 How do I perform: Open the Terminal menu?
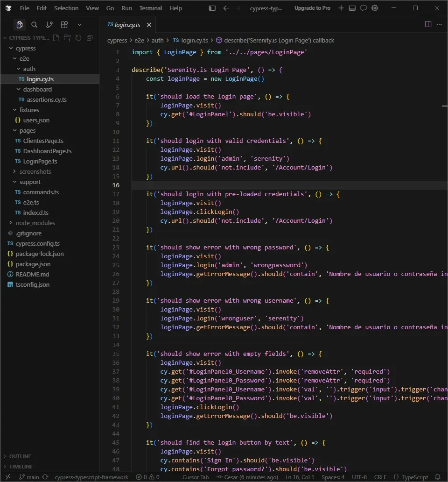point(150,8)
